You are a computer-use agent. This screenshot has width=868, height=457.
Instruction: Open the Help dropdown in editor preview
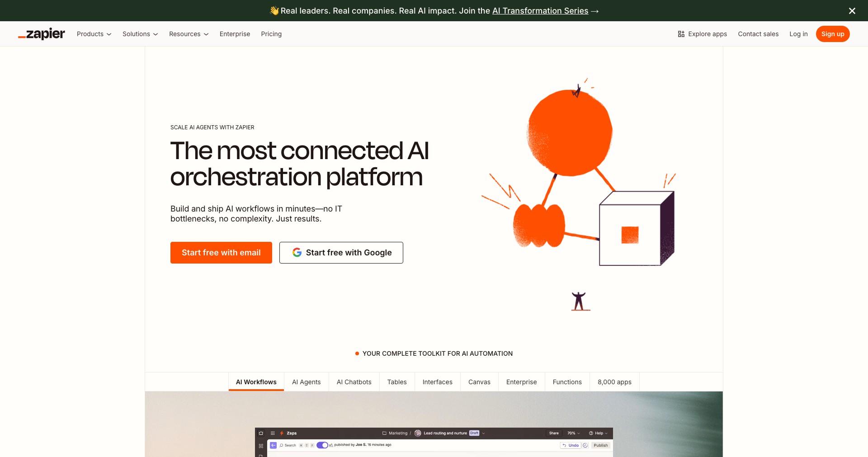click(x=598, y=433)
